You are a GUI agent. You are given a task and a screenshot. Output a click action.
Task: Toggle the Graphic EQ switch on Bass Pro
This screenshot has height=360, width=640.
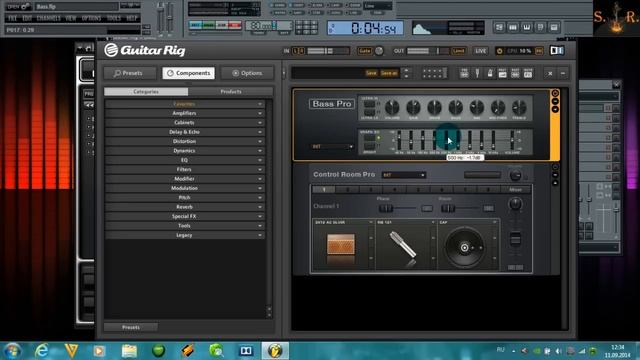tap(369, 138)
